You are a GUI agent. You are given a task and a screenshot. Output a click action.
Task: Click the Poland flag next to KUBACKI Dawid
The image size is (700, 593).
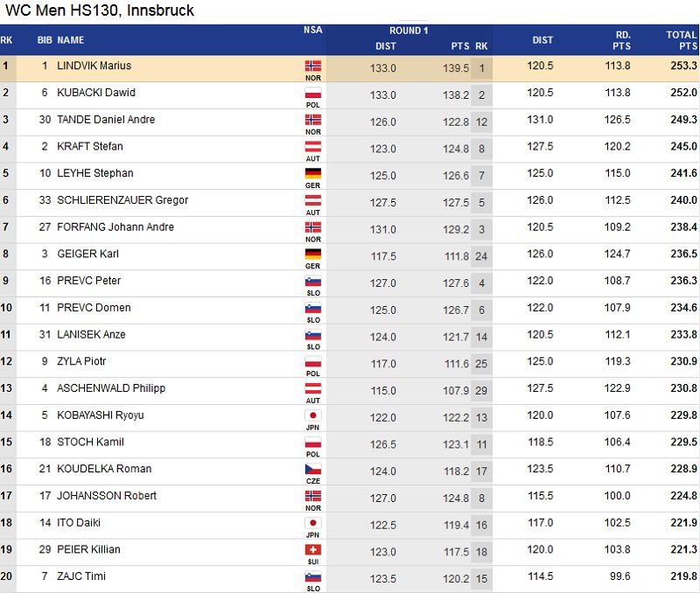[312, 93]
